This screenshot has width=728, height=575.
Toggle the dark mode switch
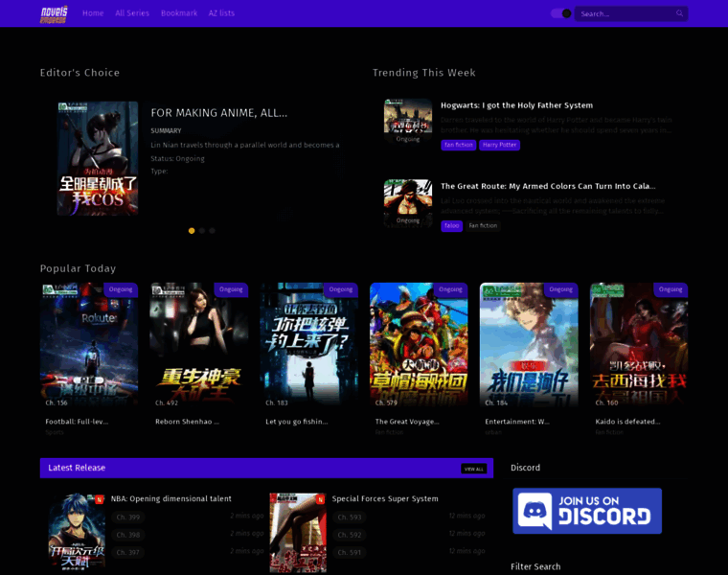(x=561, y=13)
